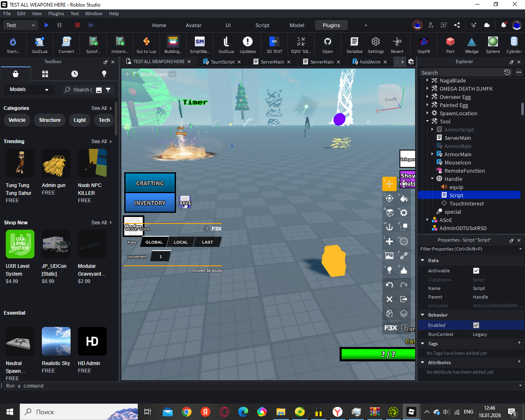Select the F3X move tool
The width and height of the screenshot is (525, 420).
coord(389,184)
